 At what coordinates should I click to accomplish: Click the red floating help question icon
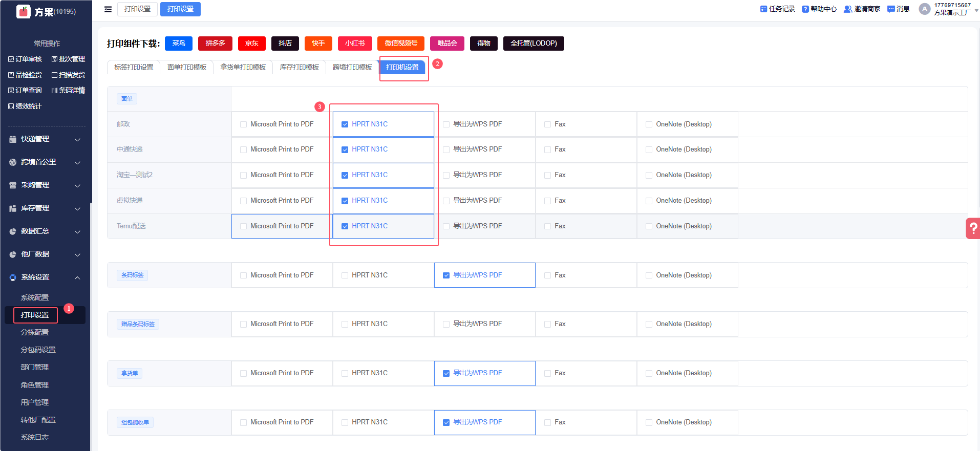(x=973, y=228)
